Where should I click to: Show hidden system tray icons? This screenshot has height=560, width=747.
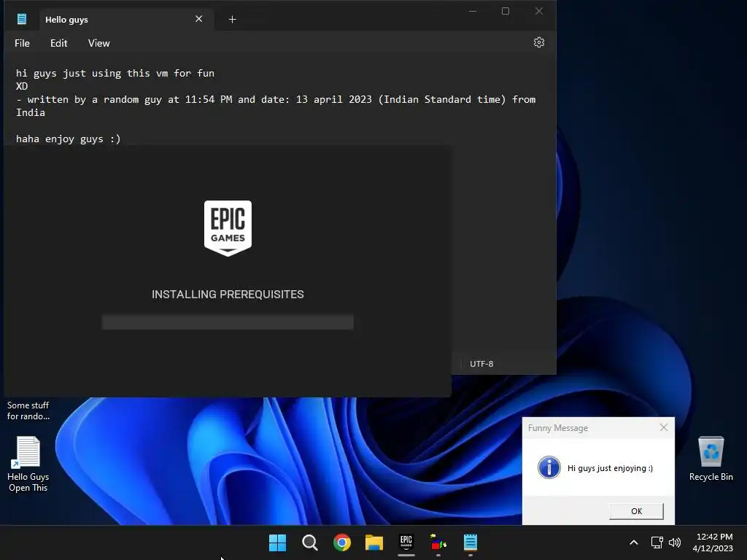[634, 542]
